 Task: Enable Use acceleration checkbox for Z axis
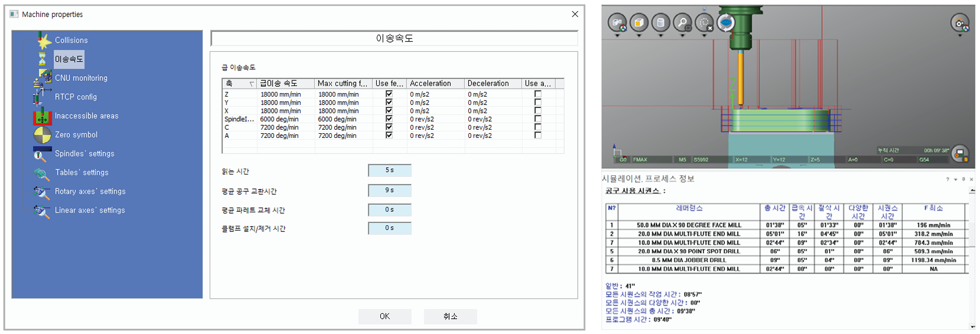pos(537,94)
